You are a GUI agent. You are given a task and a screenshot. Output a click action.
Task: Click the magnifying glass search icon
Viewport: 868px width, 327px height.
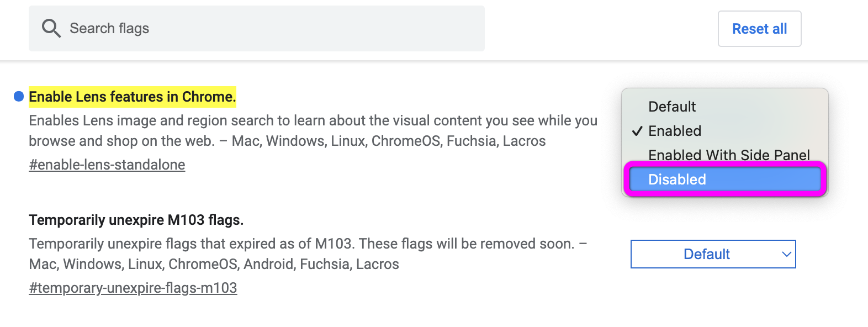point(51,28)
